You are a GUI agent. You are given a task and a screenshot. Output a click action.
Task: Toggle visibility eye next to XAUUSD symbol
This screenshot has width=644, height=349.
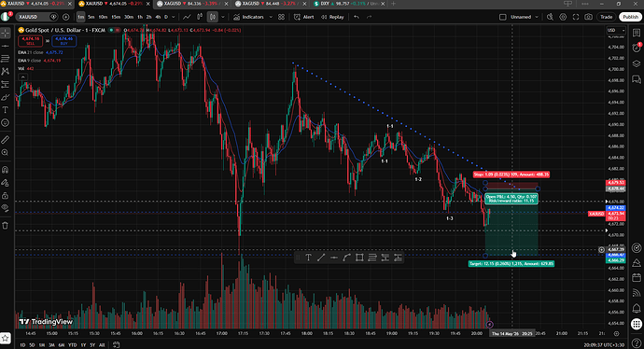(53, 17)
